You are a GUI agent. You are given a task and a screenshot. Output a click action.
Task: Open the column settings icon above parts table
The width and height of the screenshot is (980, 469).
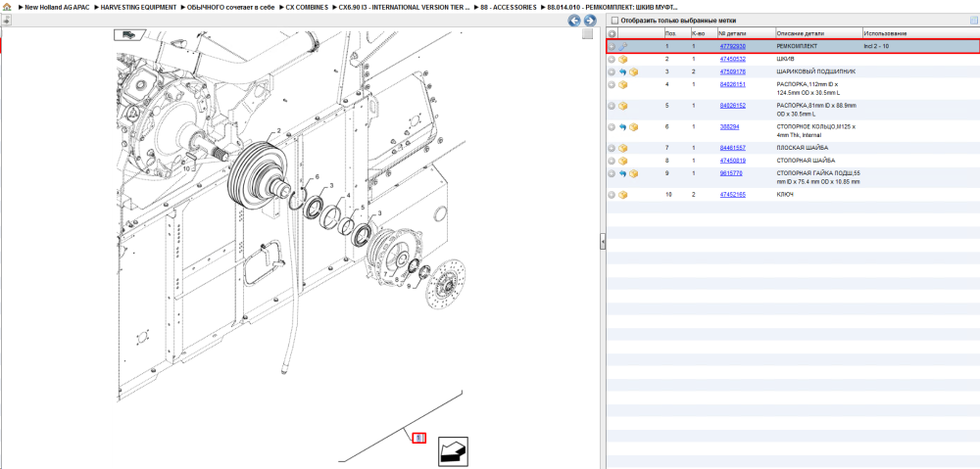973,21
